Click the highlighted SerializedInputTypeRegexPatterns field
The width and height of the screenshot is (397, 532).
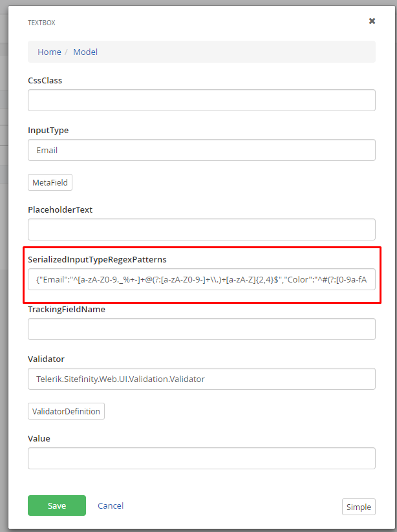pyautogui.click(x=201, y=279)
